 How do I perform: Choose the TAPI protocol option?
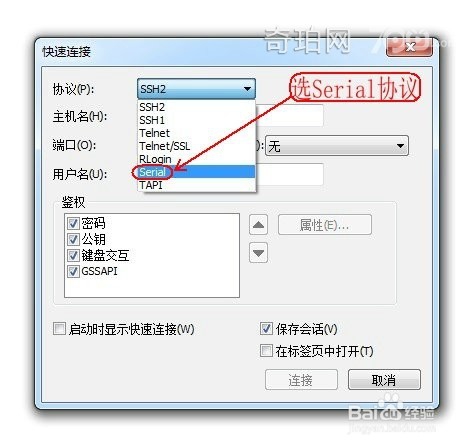pyautogui.click(x=197, y=185)
